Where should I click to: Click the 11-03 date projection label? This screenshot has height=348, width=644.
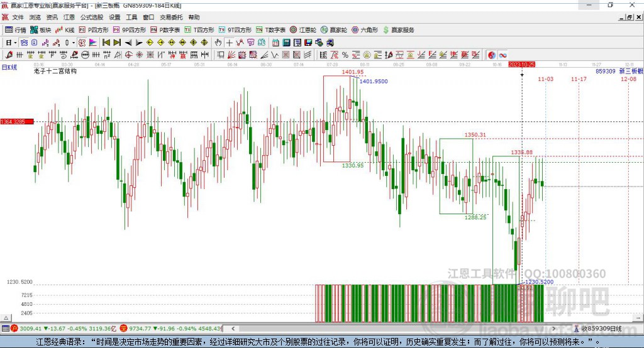[x=545, y=79]
